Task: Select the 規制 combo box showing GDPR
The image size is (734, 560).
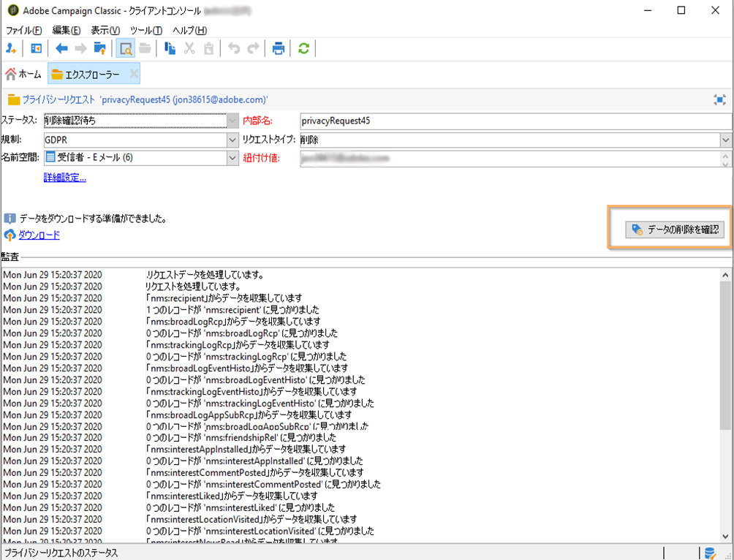Action: point(141,140)
